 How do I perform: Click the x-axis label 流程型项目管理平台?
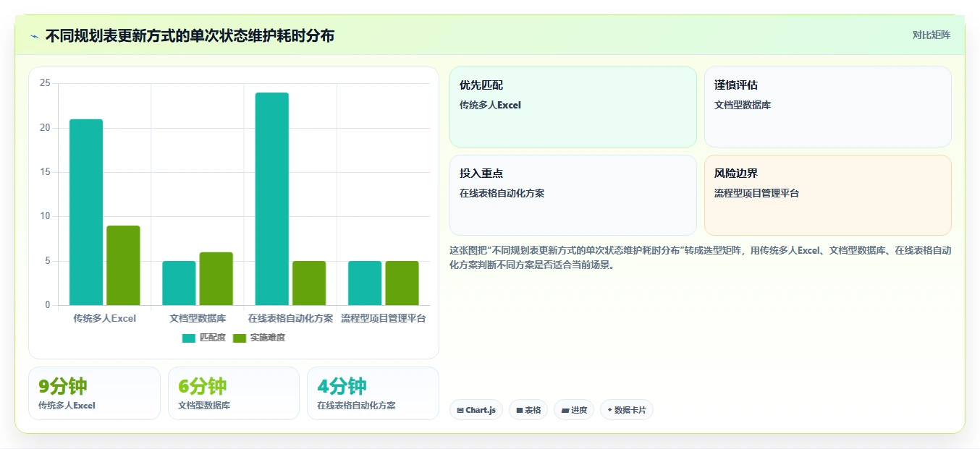tap(384, 318)
